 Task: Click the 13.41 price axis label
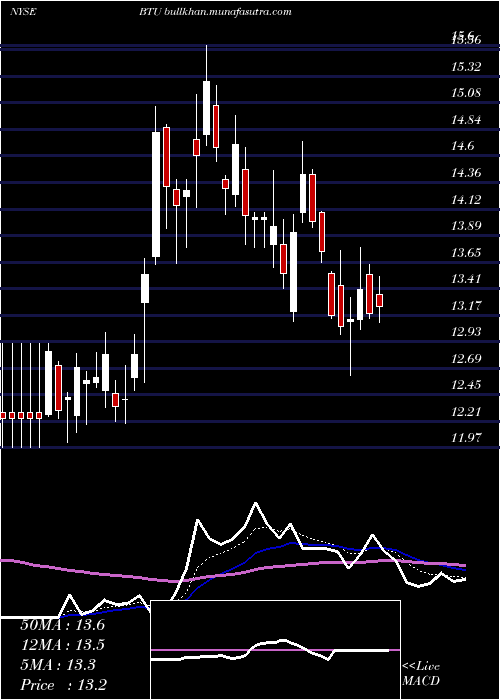(x=467, y=279)
